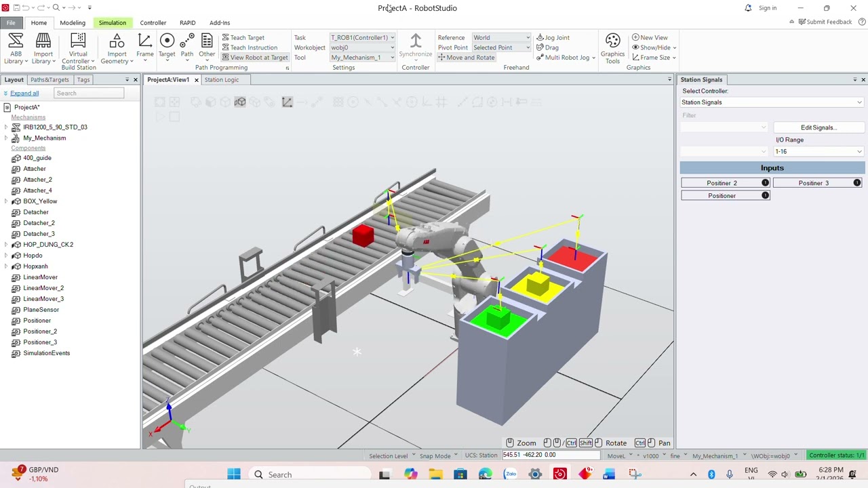Open the notifications bell icon

coord(748,8)
